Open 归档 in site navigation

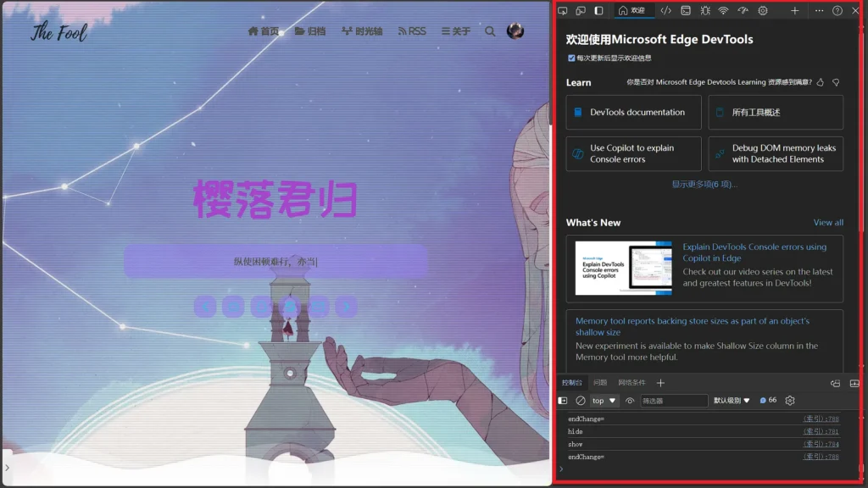[310, 31]
